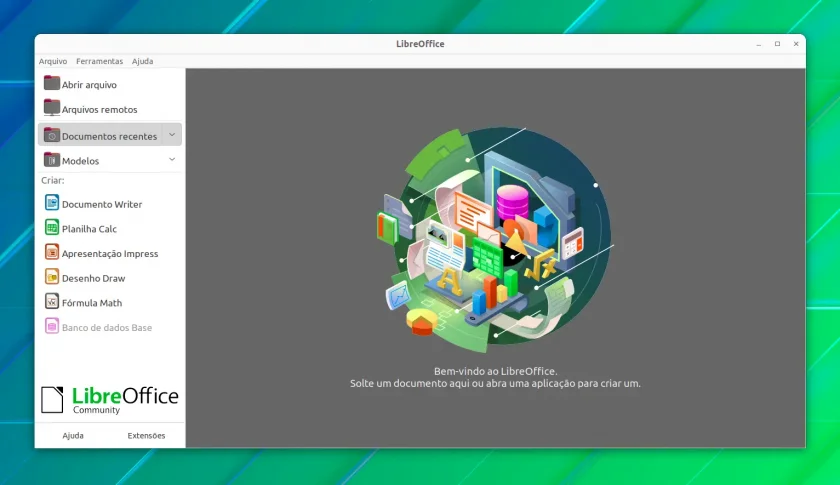Click the Ajuda button at sidebar bottom

click(73, 436)
